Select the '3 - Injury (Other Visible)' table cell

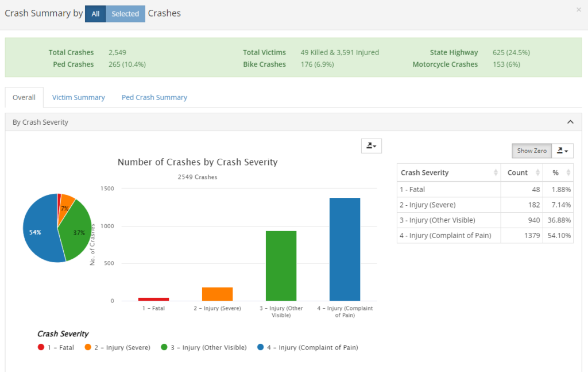pyautogui.click(x=448, y=220)
